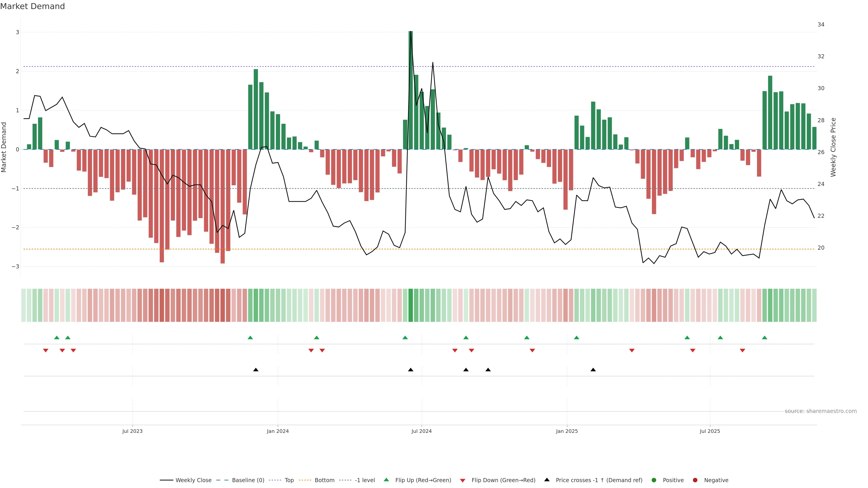This screenshot has width=868, height=488.
Task: Click the orange dotted Bottom legend sample
Action: 305,480
